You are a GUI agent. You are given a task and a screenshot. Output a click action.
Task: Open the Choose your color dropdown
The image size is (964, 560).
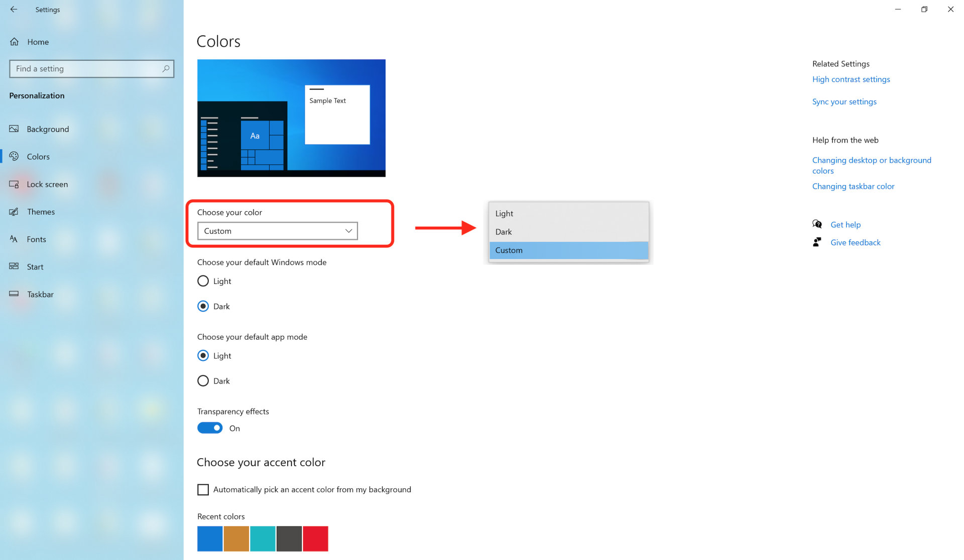[x=277, y=231]
